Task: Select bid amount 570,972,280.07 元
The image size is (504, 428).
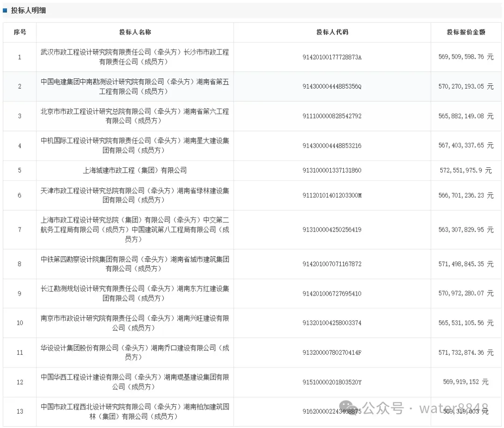Action: click(466, 293)
